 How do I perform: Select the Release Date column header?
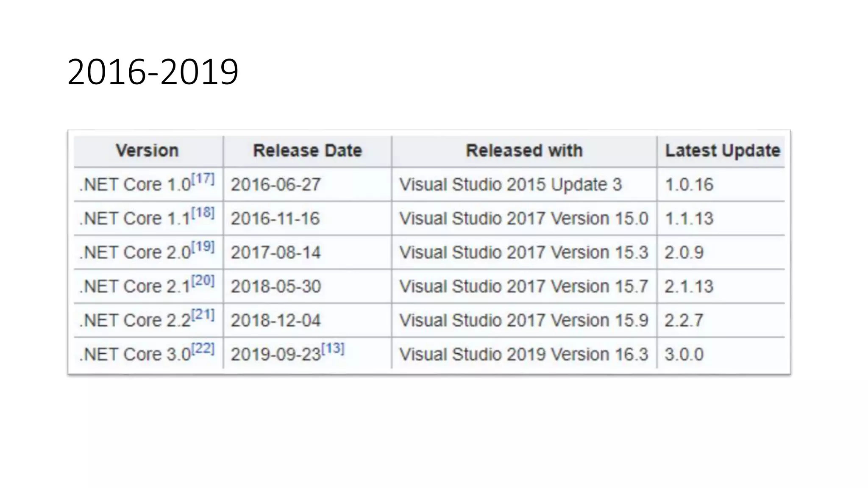(x=307, y=151)
